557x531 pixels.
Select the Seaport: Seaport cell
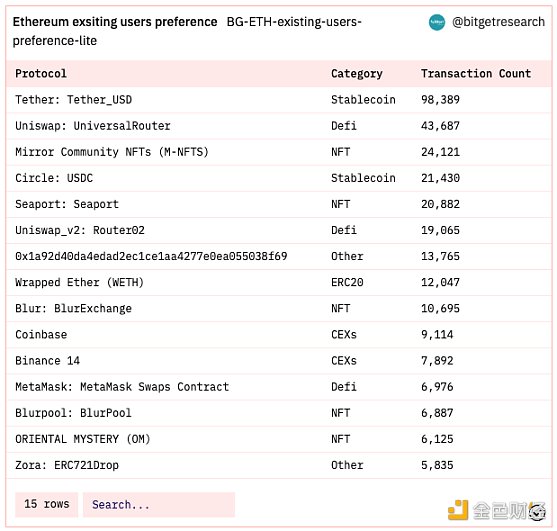[x=67, y=204]
